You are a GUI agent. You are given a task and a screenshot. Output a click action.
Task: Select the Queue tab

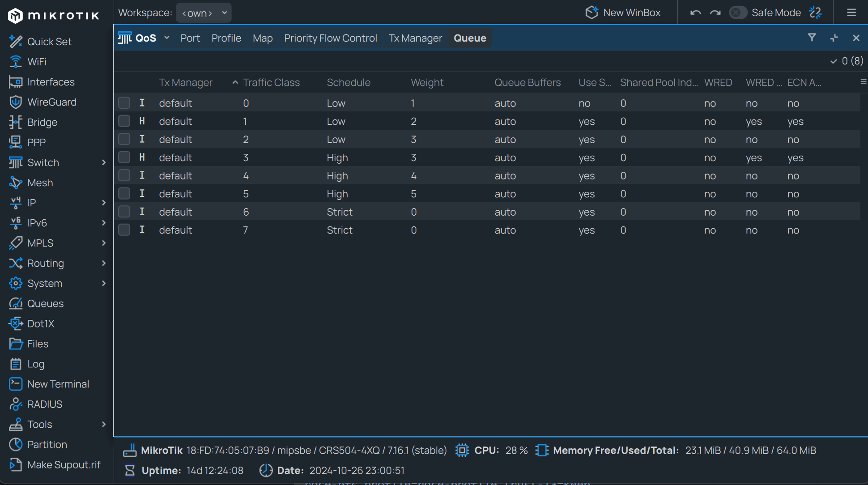point(470,38)
